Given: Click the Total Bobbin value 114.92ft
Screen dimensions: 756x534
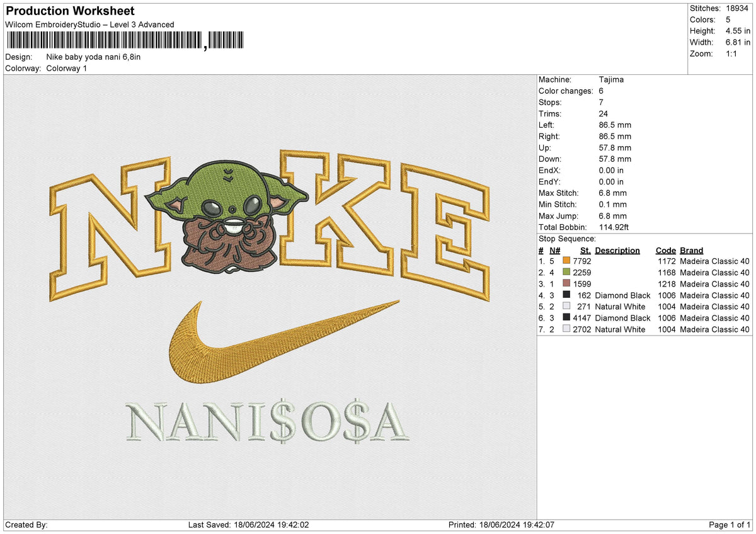Looking at the screenshot, I should (615, 227).
